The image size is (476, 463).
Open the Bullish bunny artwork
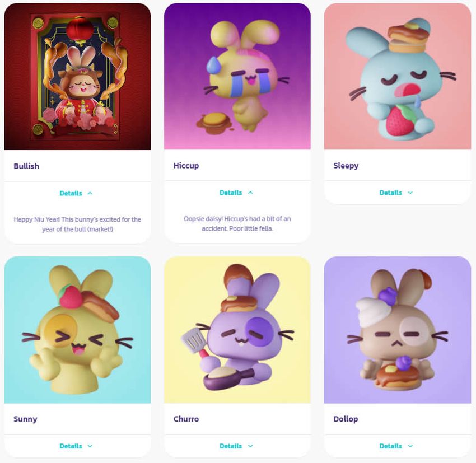click(x=77, y=77)
